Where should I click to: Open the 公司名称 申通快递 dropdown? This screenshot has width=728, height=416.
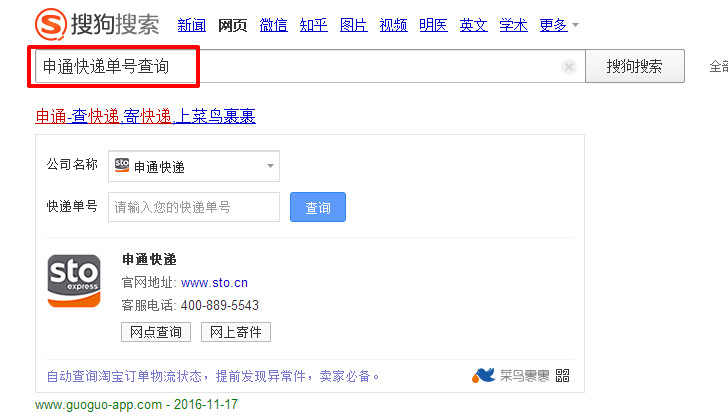194,166
